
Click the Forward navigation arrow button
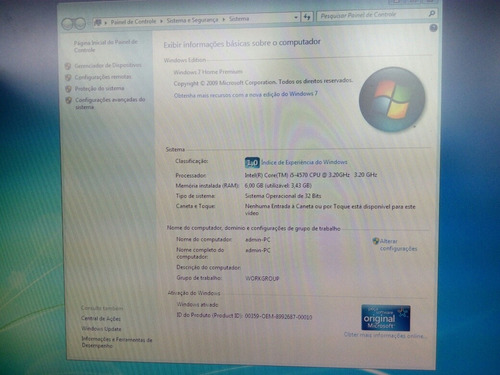[x=80, y=23]
